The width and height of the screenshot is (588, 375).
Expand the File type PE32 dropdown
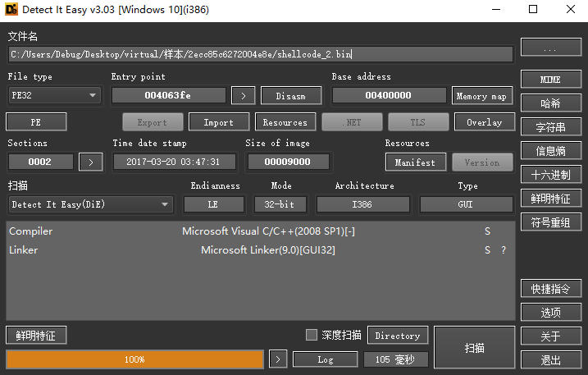[x=53, y=96]
